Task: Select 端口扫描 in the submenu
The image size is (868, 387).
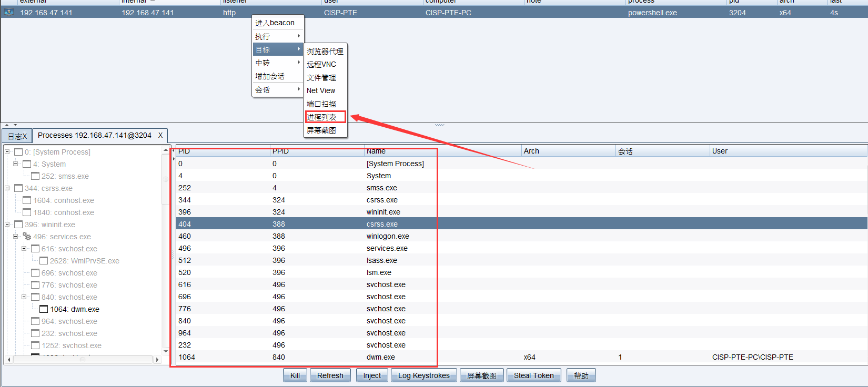Action: 325,104
